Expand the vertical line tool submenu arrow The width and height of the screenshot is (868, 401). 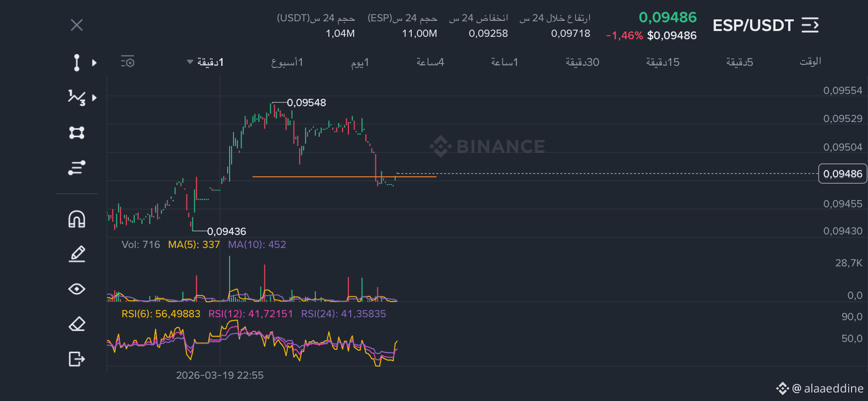(94, 63)
